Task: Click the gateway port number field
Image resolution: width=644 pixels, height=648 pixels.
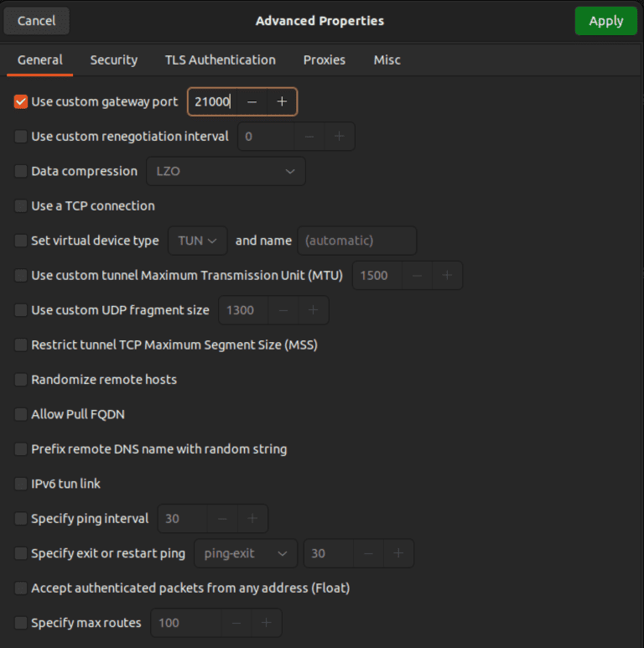Action: [x=212, y=101]
